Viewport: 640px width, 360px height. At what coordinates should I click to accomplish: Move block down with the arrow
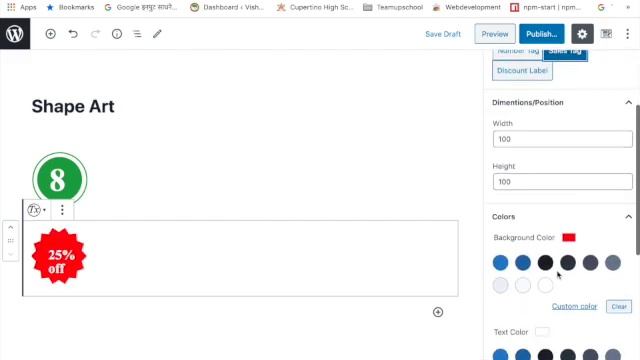click(11, 254)
